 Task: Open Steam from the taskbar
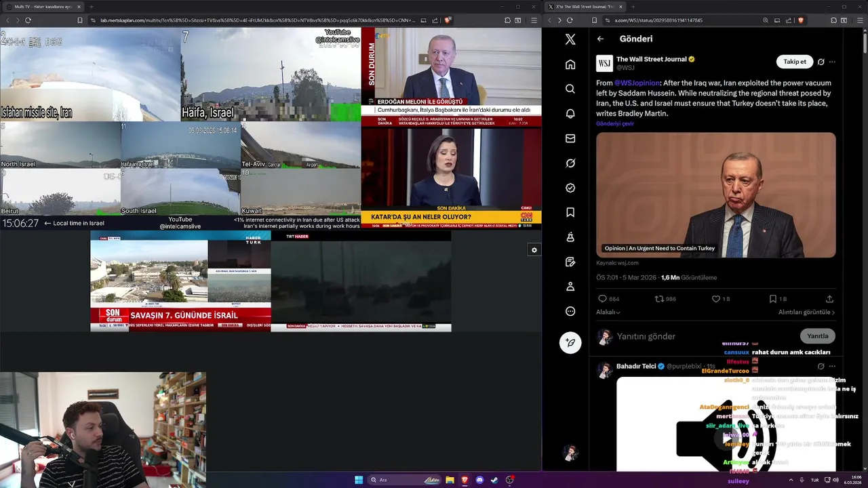[x=494, y=480]
